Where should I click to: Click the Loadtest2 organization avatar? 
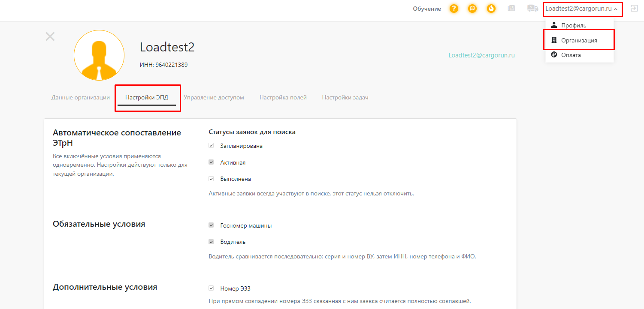pyautogui.click(x=99, y=55)
